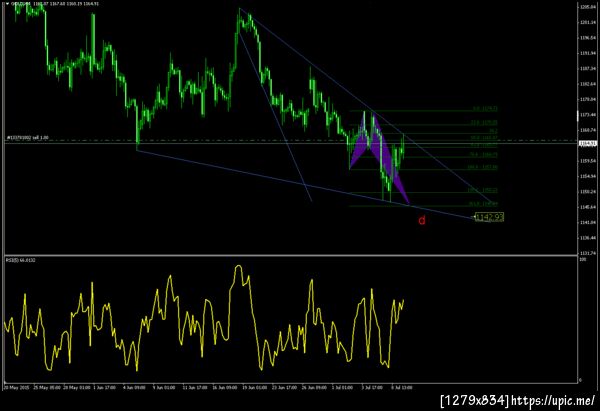600x411 pixels.
Task: Click the 1159.54 price axis value
Action: (588, 161)
